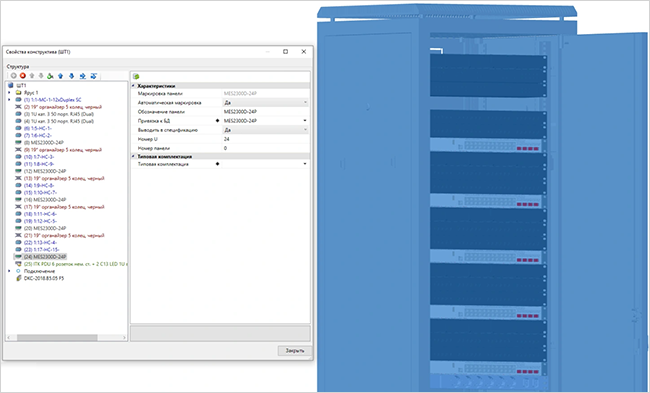Click the Структура label

point(18,66)
